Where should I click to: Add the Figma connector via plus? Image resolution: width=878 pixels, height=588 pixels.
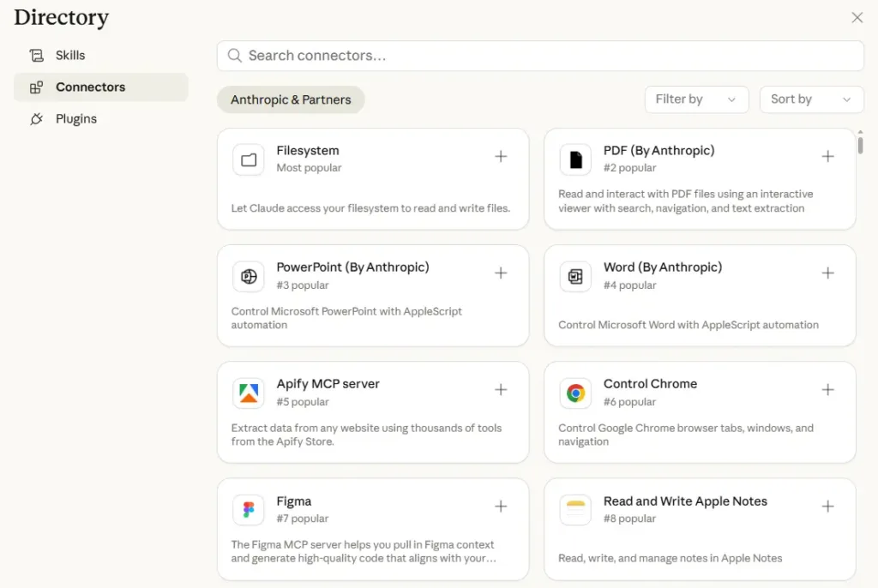pyautogui.click(x=501, y=507)
